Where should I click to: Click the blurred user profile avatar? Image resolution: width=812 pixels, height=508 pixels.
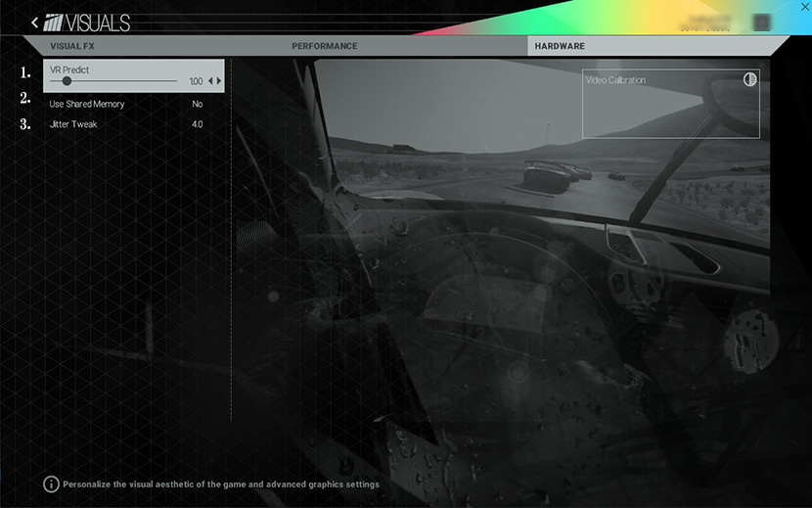(x=761, y=23)
